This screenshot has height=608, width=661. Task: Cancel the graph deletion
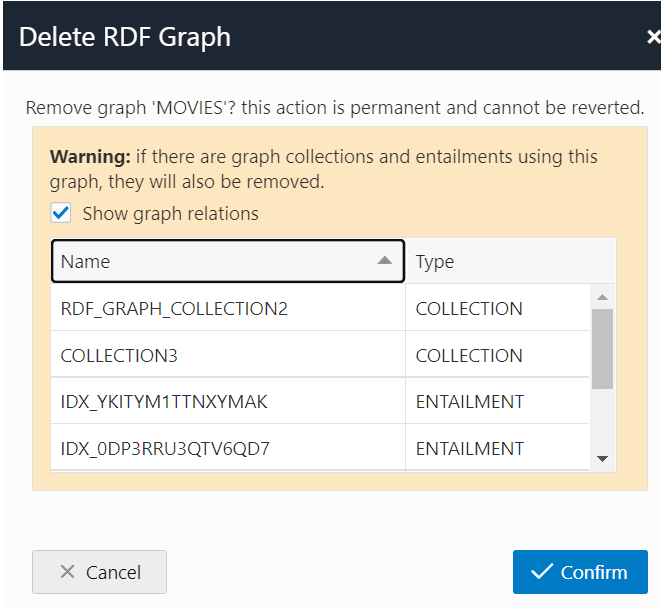tap(100, 572)
